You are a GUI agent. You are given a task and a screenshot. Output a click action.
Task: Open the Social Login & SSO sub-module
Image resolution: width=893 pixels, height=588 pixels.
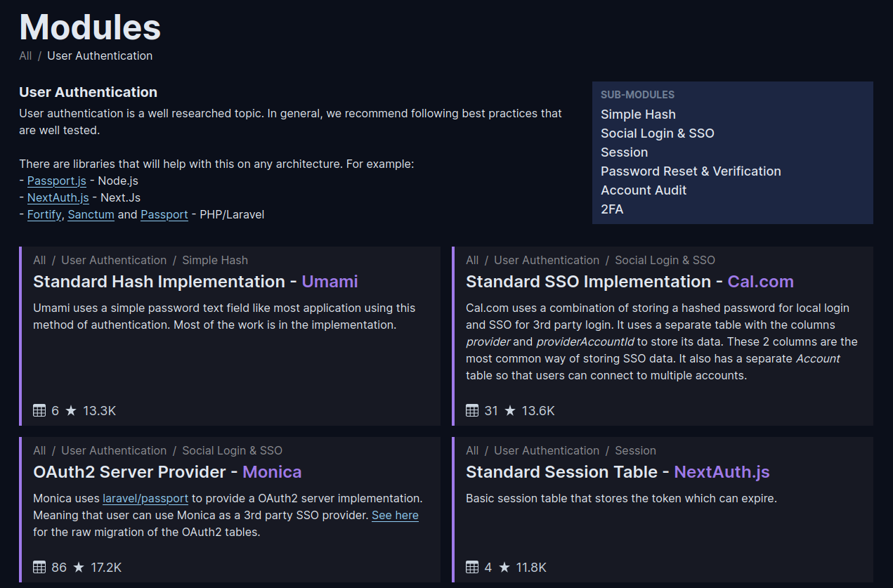[658, 133]
